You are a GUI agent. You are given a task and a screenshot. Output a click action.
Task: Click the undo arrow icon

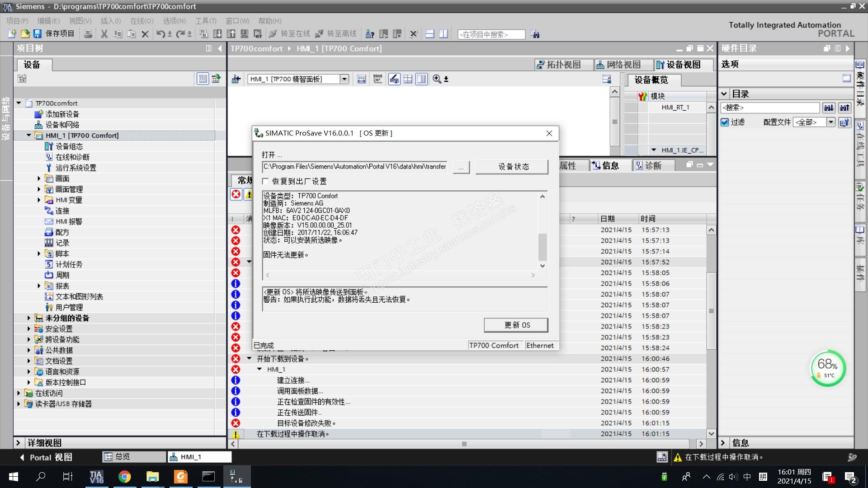[x=160, y=34]
